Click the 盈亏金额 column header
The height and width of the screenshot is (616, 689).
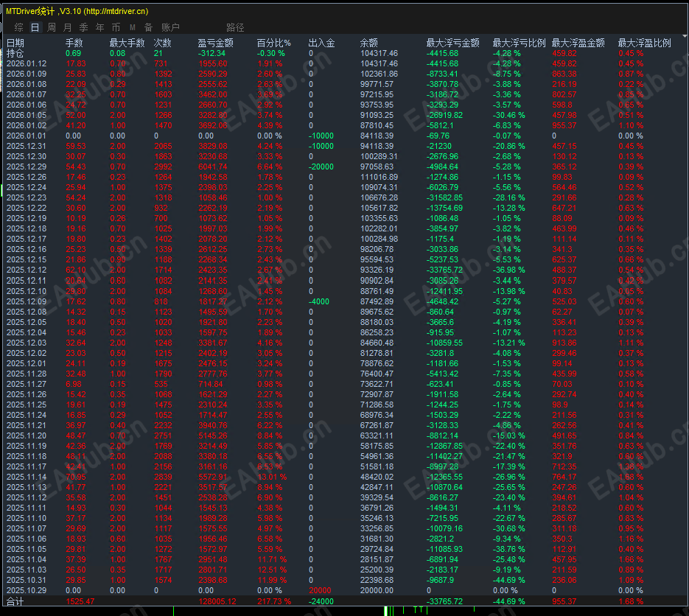(215, 43)
